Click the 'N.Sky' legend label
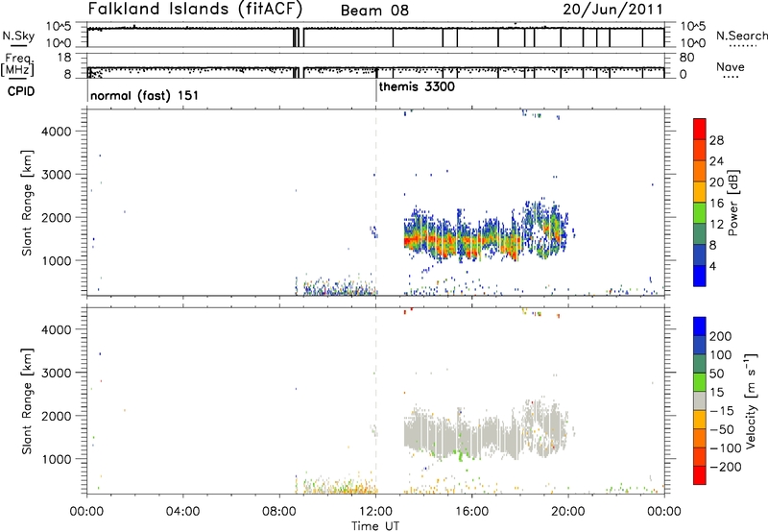The image size is (768, 532). [18, 36]
